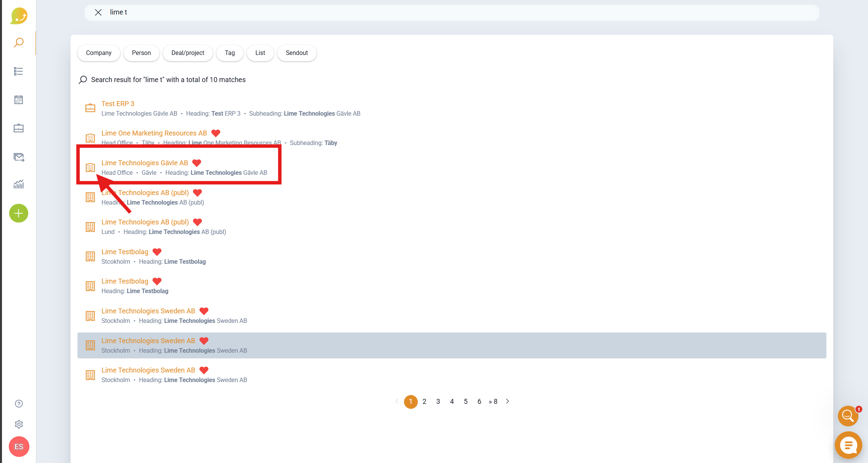This screenshot has width=868, height=463.
Task: Go to results page 3
Action: click(438, 402)
